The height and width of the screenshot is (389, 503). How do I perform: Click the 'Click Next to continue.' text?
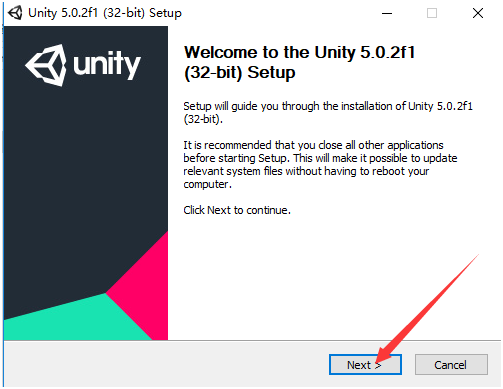tap(237, 210)
